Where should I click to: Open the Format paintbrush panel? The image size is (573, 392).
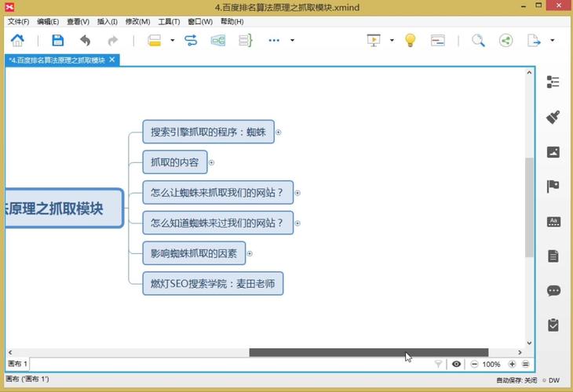[x=553, y=117]
